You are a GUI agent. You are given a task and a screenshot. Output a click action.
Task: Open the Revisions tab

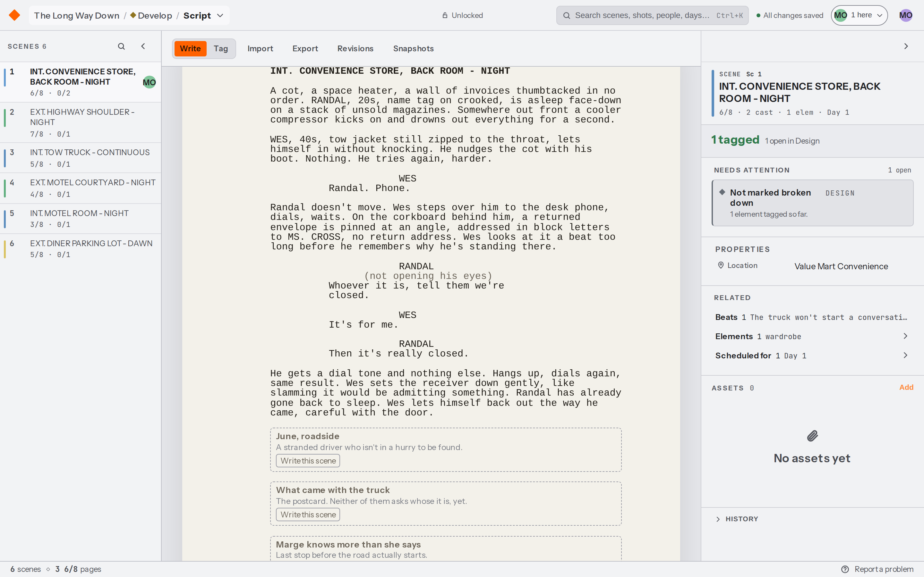355,48
